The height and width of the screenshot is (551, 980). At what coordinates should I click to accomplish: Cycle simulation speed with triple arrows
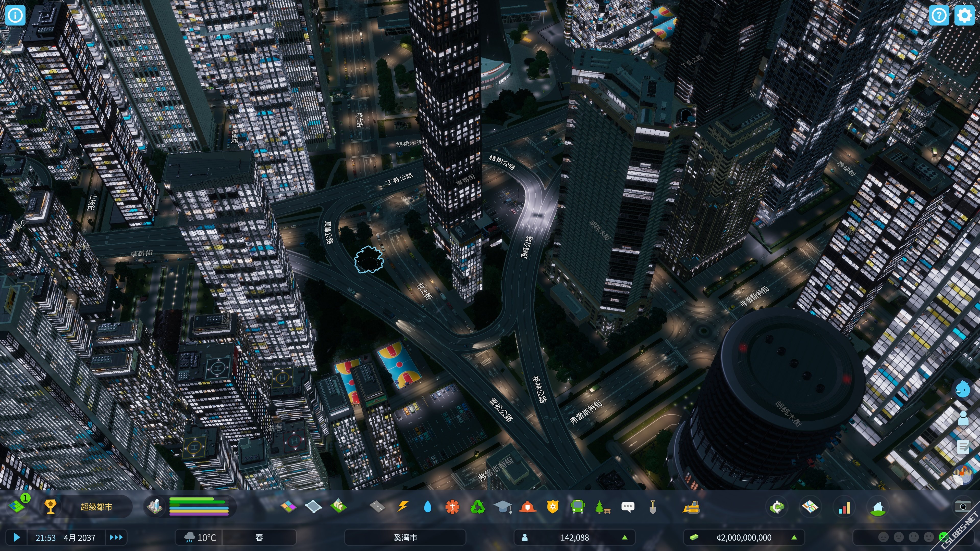coord(116,537)
